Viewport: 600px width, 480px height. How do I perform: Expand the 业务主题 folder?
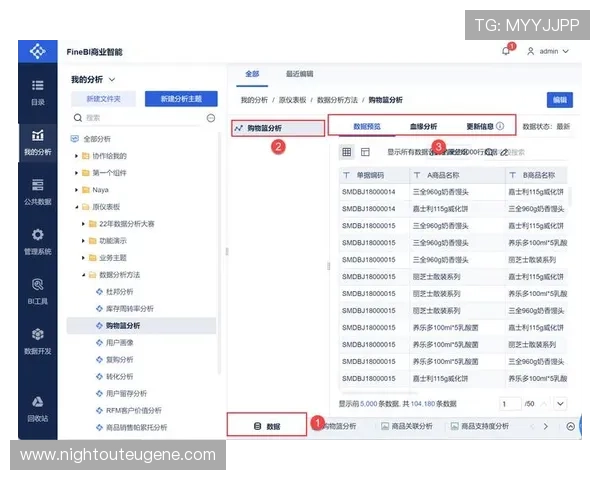83,258
